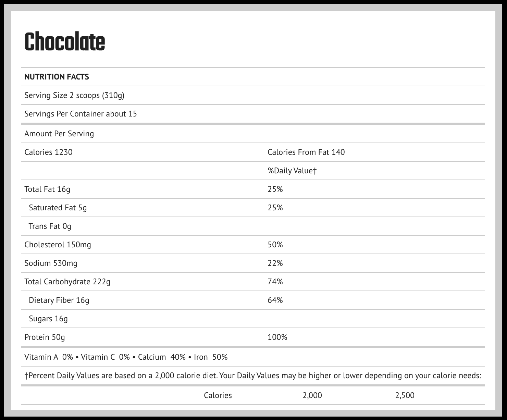507x420 pixels.
Task: Click the vitamins and minerals row
Action: tap(126, 357)
